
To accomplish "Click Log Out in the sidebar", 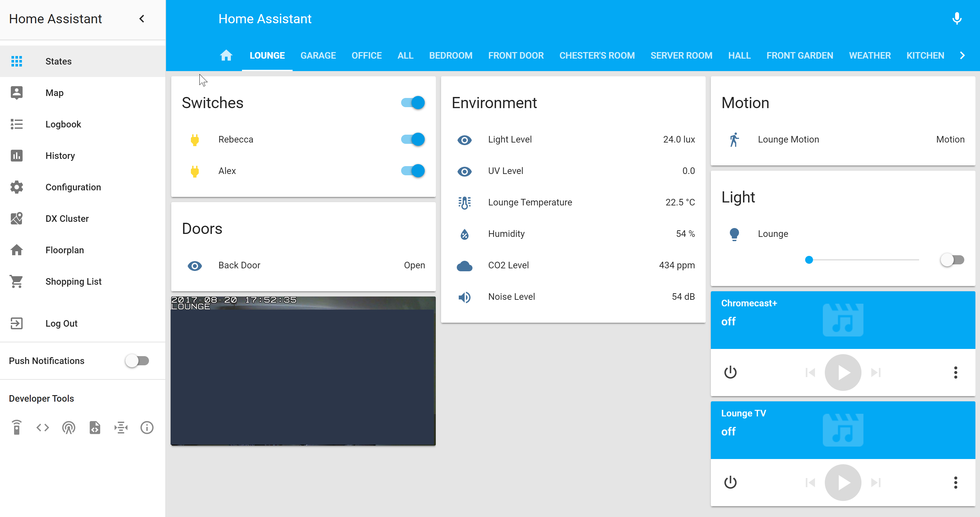I will 61,323.
